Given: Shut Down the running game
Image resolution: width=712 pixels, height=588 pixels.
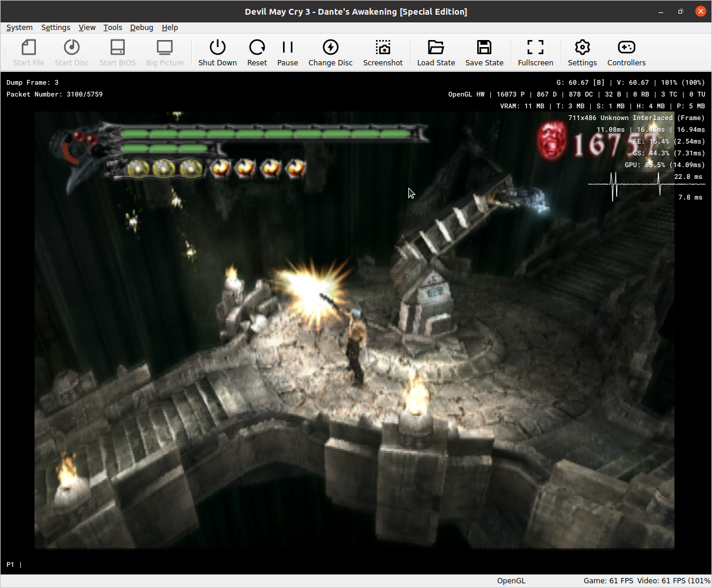Looking at the screenshot, I should point(218,53).
